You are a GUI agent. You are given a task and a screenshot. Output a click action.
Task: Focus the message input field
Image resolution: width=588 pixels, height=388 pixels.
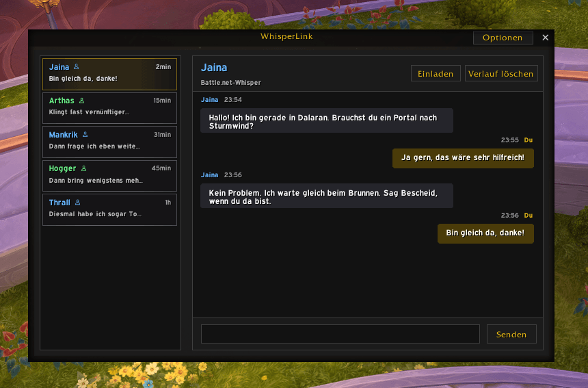(340, 335)
